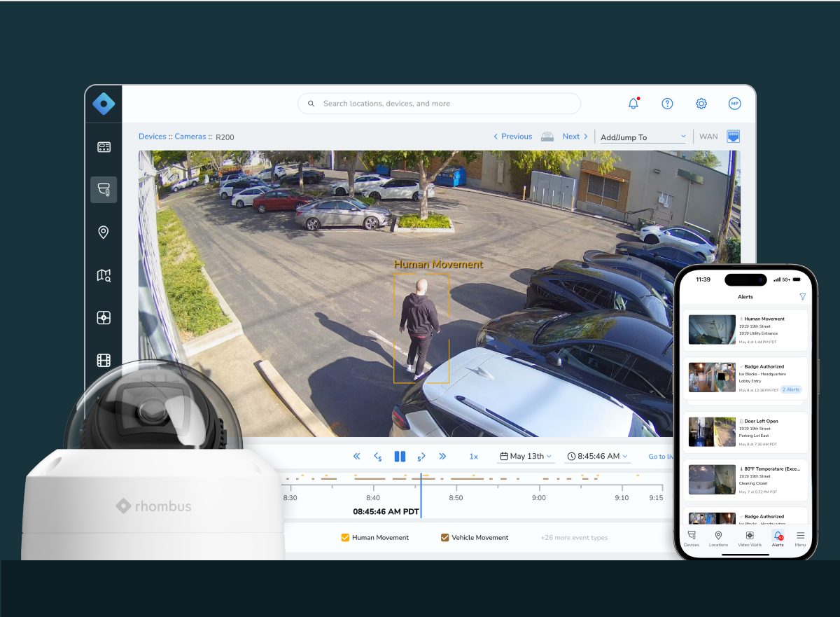Open the Locations pin icon

click(x=104, y=232)
